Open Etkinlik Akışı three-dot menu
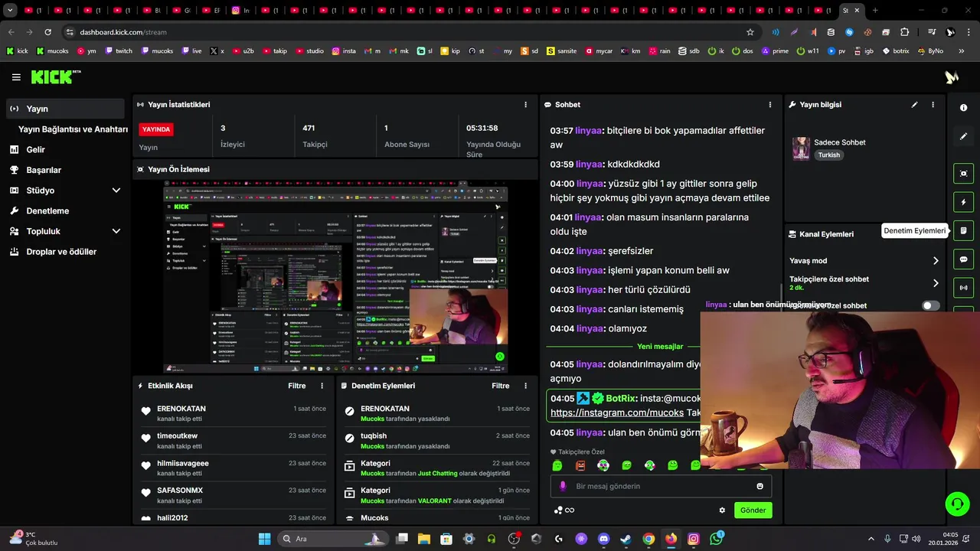The image size is (980, 551). [x=322, y=386]
